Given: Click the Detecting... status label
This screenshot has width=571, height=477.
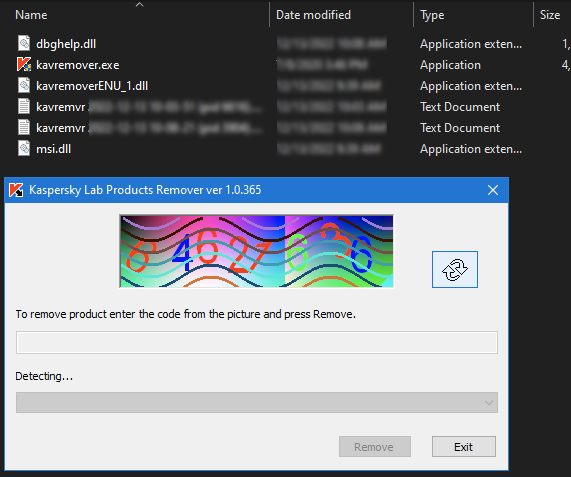Looking at the screenshot, I should pyautogui.click(x=44, y=376).
